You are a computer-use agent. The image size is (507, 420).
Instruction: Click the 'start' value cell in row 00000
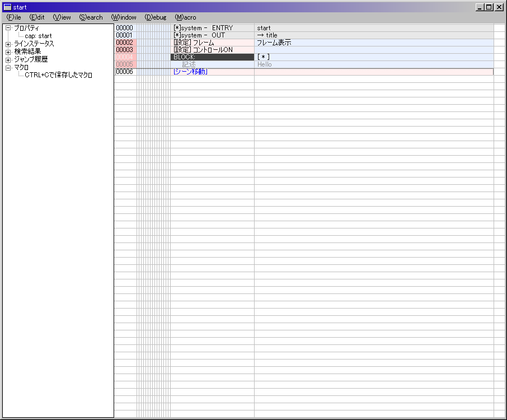[374, 28]
